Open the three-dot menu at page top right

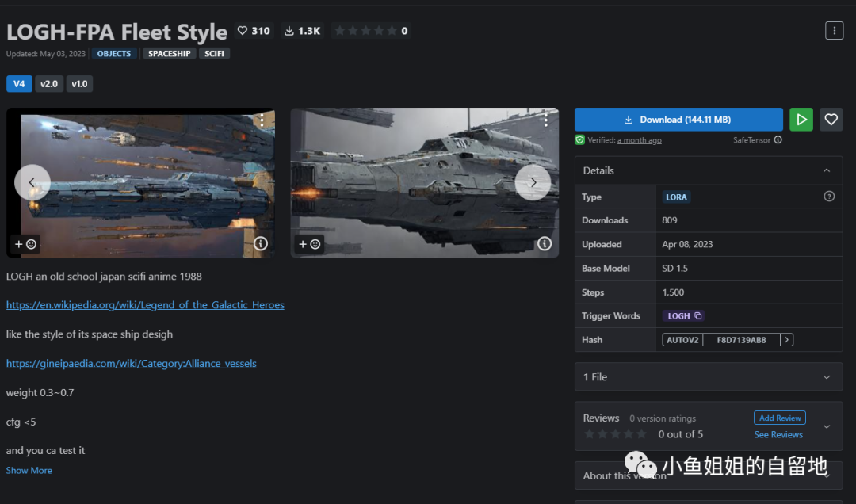(834, 31)
